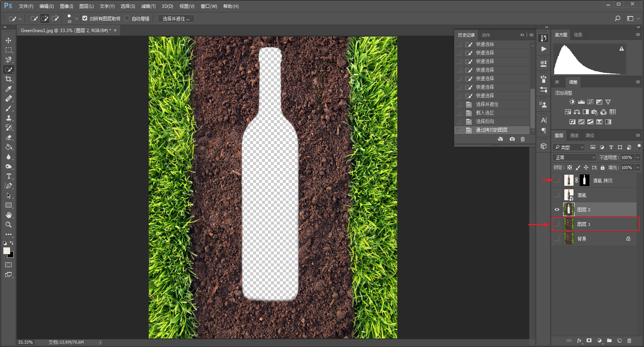Viewport: 644px width, 347px height.
Task: Close the GreenGrass1.jpg document tab
Action: [115, 30]
